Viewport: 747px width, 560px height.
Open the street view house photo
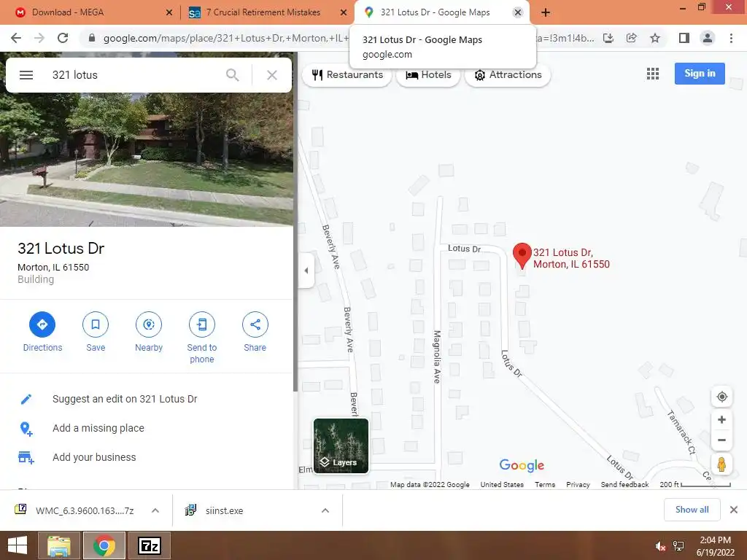pos(147,160)
